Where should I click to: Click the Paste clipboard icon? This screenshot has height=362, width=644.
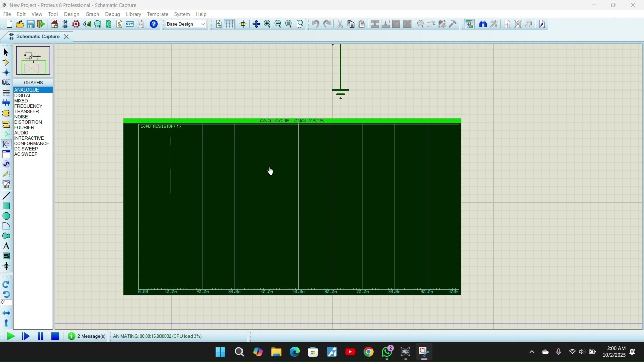(x=362, y=24)
